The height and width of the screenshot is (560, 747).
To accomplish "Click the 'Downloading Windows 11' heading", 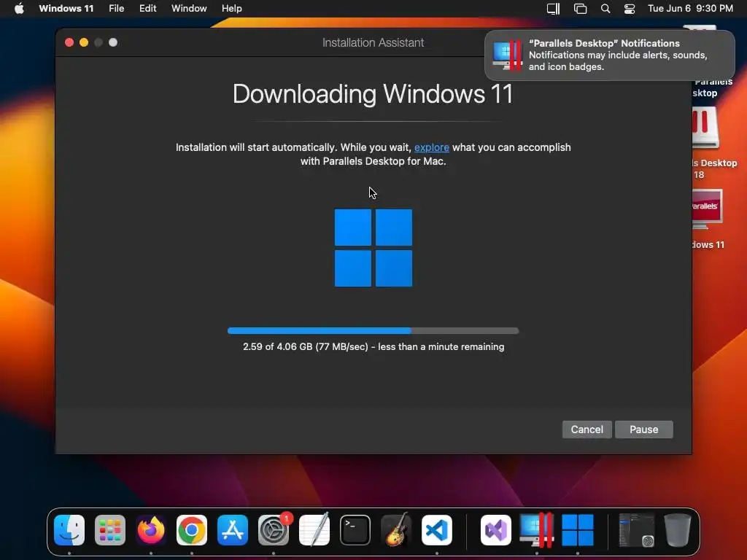I will pos(373,94).
